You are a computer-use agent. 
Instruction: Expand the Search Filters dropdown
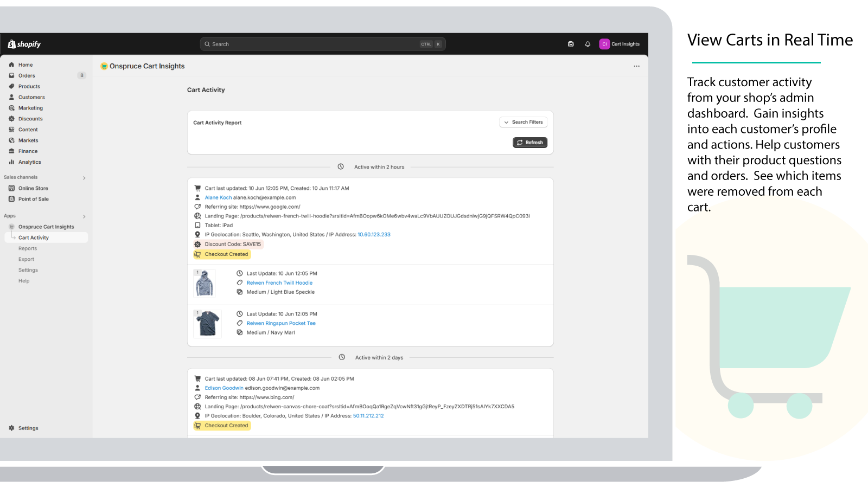pyautogui.click(x=524, y=123)
